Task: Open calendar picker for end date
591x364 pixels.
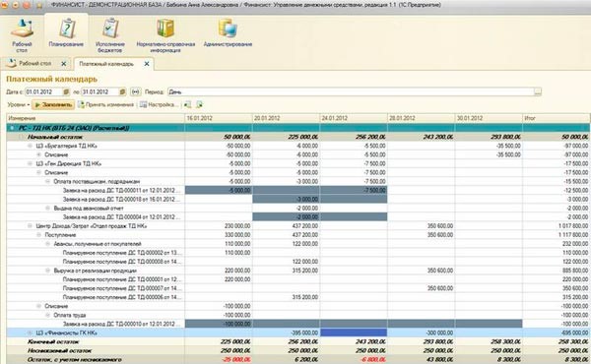Action: pos(122,91)
